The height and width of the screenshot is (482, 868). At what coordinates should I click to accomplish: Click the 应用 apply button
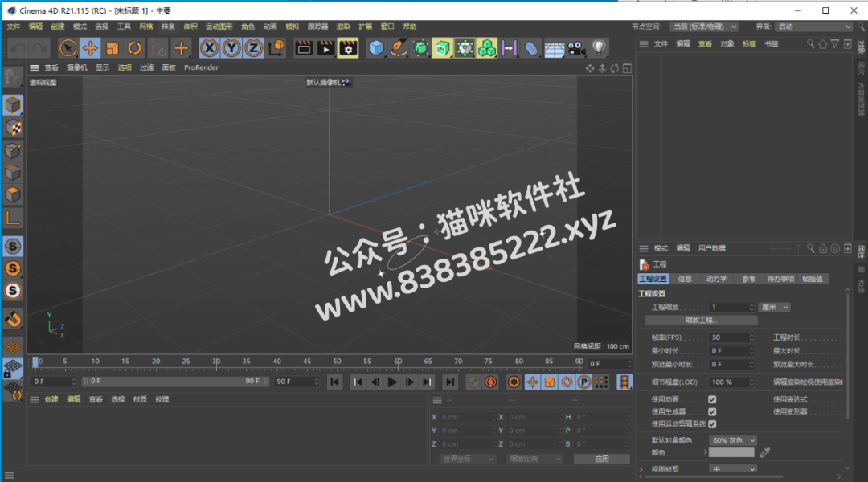[x=602, y=459]
